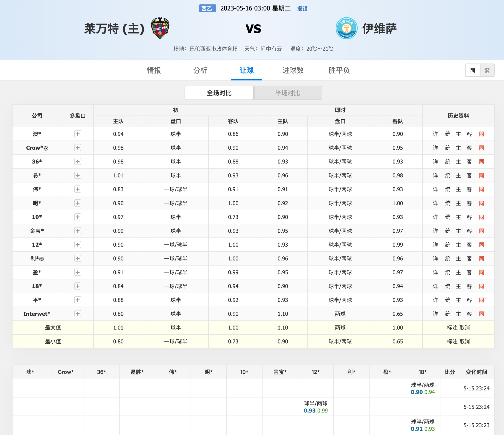Click soccer ball icon next to 利*
The height and width of the screenshot is (435, 504).
(x=42, y=259)
